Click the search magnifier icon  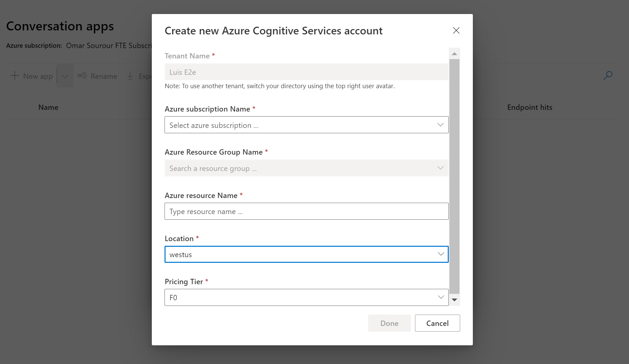608,75
